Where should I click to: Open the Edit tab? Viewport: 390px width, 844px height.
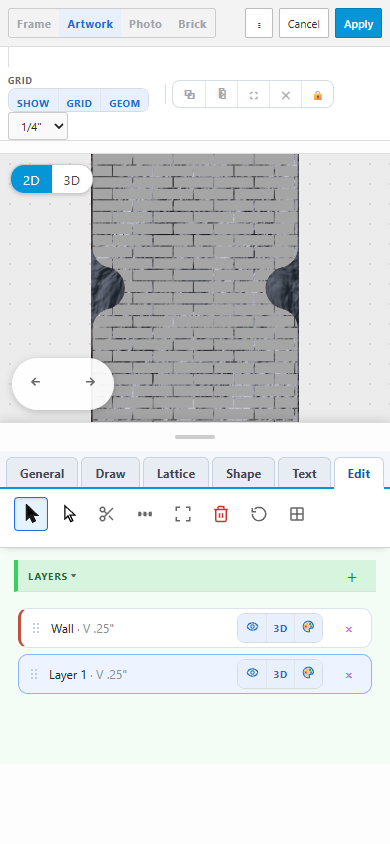(359, 474)
